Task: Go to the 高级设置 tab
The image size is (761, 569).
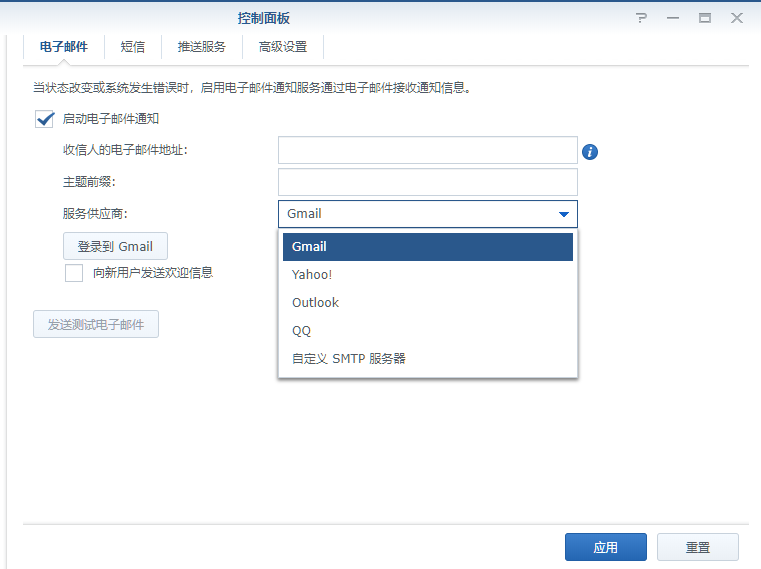Action: 282,47
